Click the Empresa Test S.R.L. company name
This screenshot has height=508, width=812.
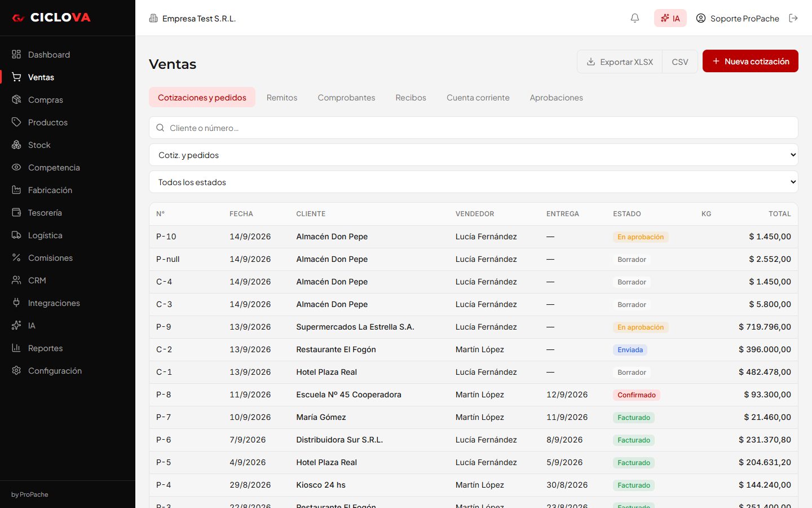coord(199,18)
